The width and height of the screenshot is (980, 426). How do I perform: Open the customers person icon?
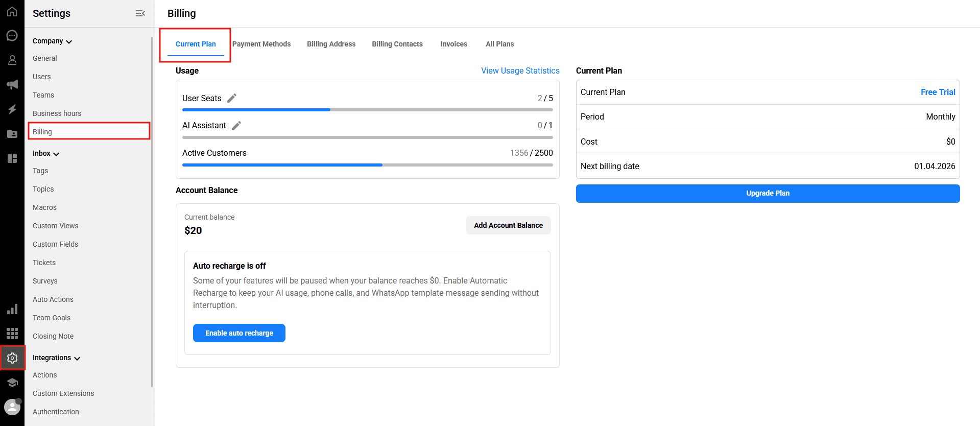click(12, 60)
